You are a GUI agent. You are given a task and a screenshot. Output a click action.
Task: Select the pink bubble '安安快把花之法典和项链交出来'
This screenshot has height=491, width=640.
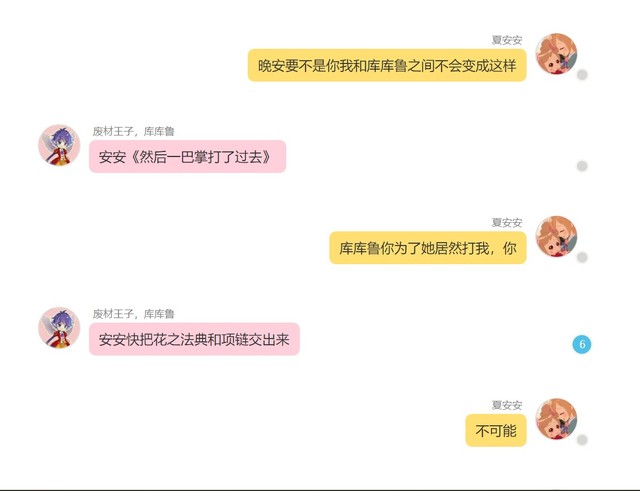coord(194,339)
